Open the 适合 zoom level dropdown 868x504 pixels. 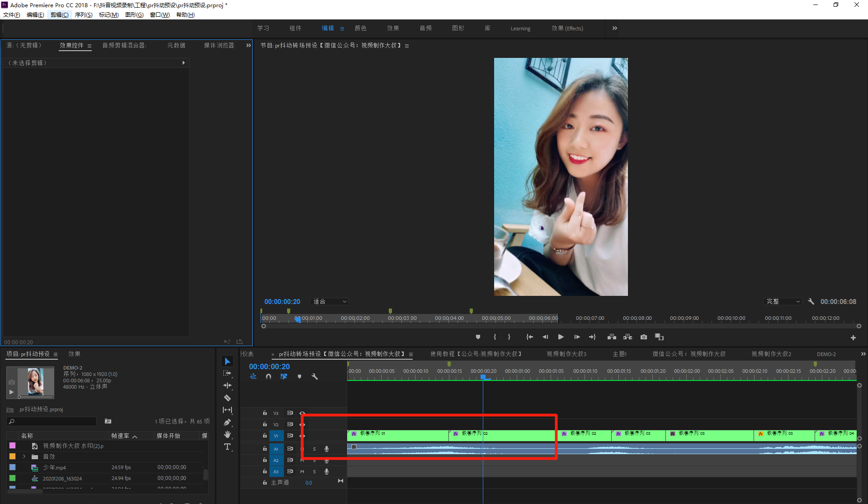[x=330, y=302]
